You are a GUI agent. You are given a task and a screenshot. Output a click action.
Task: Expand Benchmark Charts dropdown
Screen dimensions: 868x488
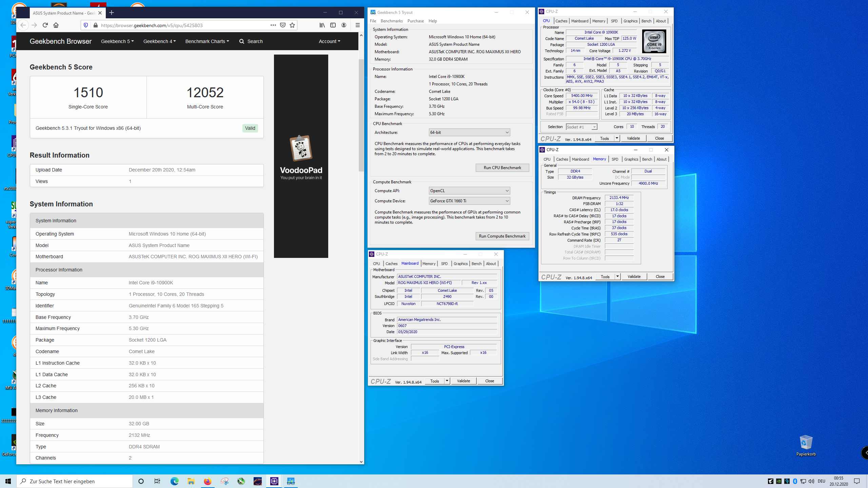click(x=207, y=41)
